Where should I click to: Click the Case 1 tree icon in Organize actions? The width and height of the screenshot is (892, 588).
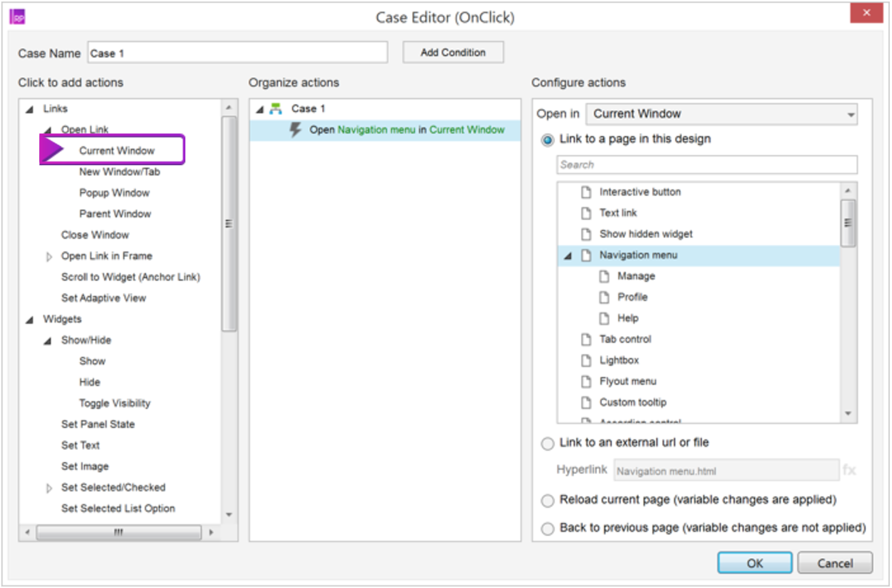coord(276,108)
